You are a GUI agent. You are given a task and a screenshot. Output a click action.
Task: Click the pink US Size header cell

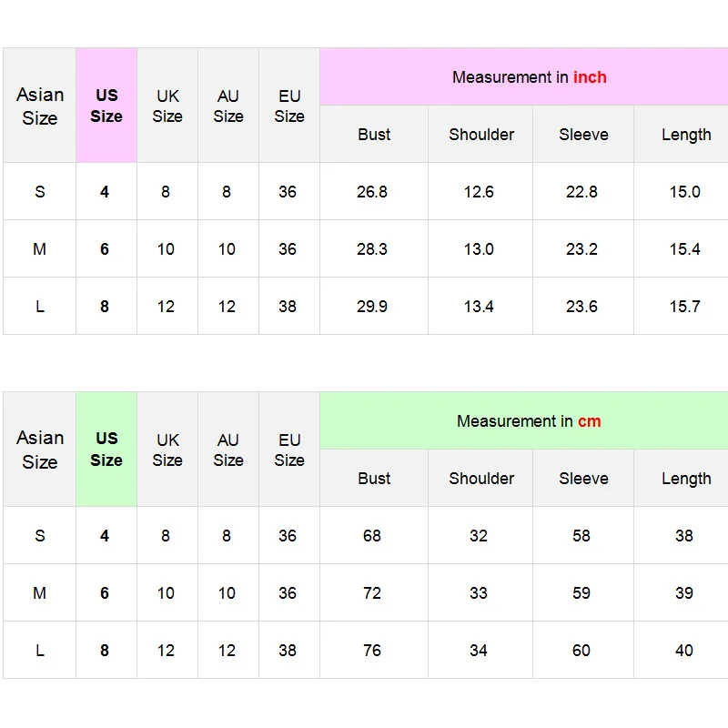(x=106, y=106)
